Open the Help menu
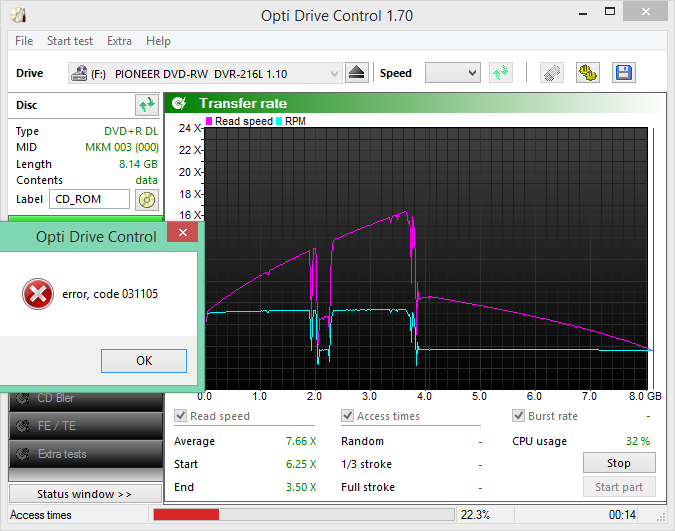This screenshot has height=531, width=675. tap(158, 41)
